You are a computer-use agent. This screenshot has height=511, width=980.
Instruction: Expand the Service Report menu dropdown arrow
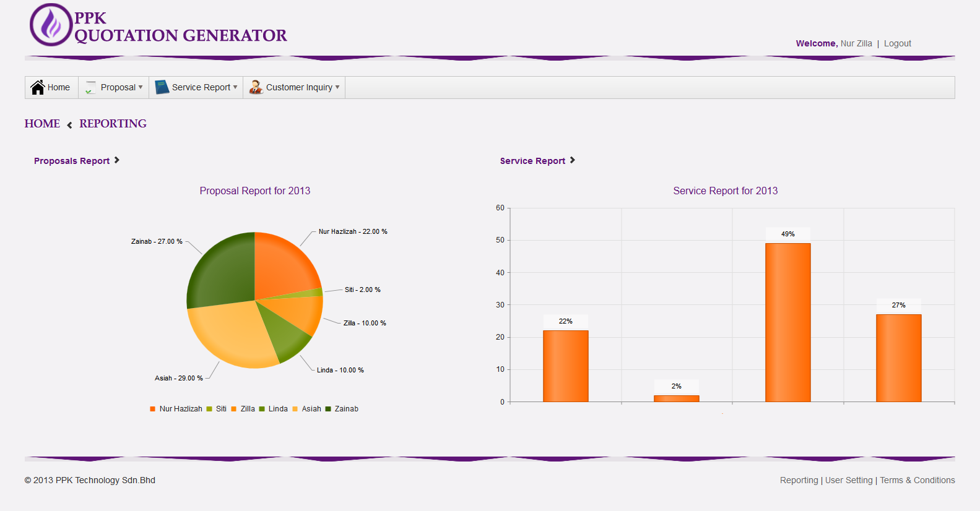tap(235, 87)
